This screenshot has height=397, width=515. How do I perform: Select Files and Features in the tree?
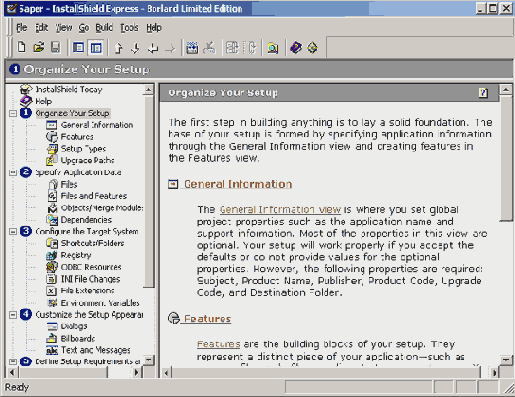point(94,196)
